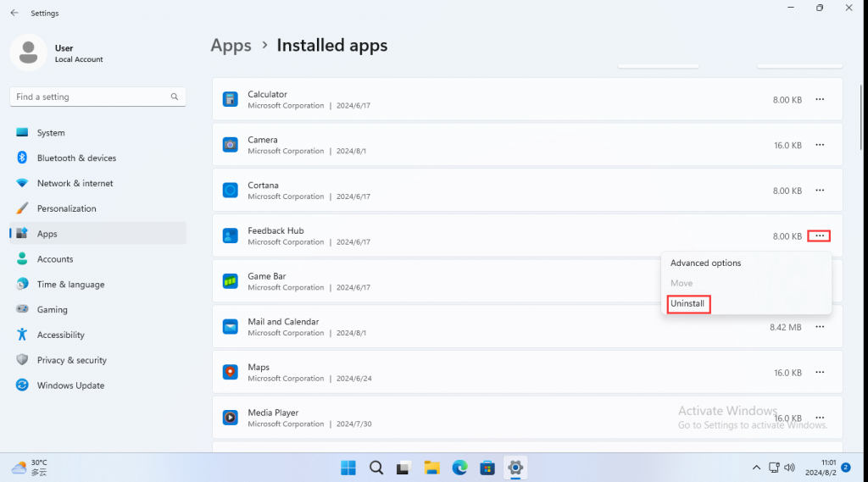Click the User account profile picture
Image resolution: width=868 pixels, height=482 pixels.
click(28, 53)
